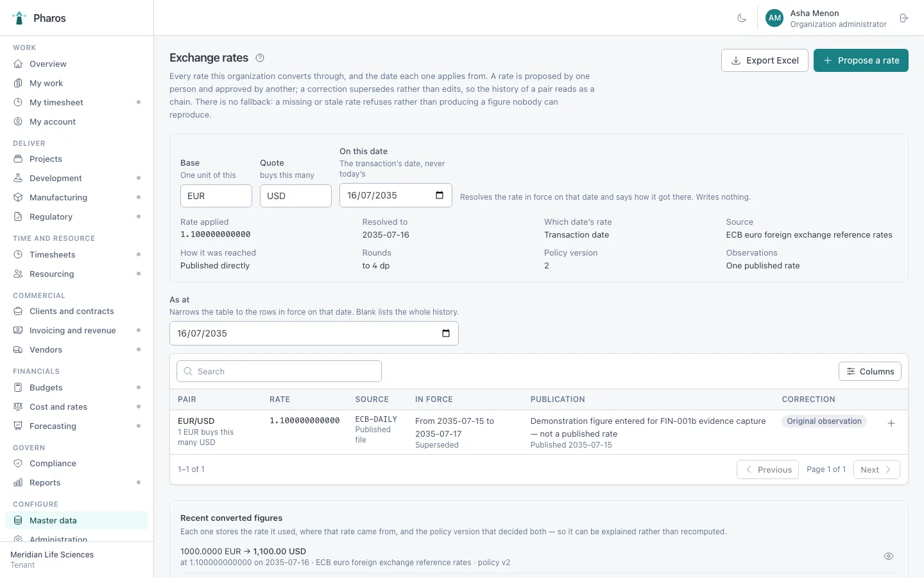The image size is (924, 578).
Task: Click the Pharos lighthouse logo
Action: [19, 18]
